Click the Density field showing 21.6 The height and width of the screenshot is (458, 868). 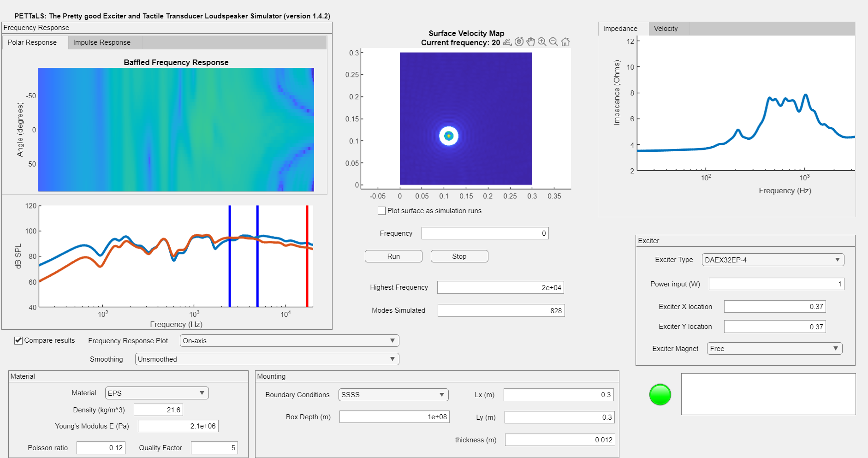coord(159,410)
